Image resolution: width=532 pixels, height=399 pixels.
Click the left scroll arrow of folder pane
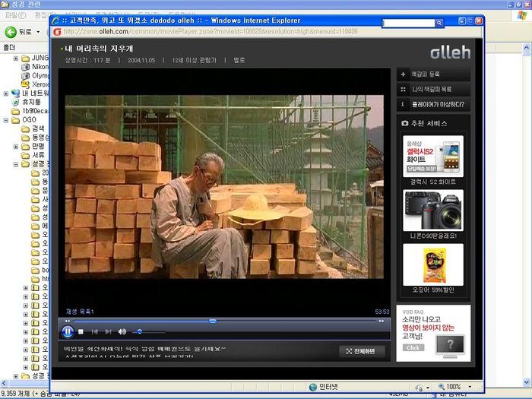tap(3, 383)
